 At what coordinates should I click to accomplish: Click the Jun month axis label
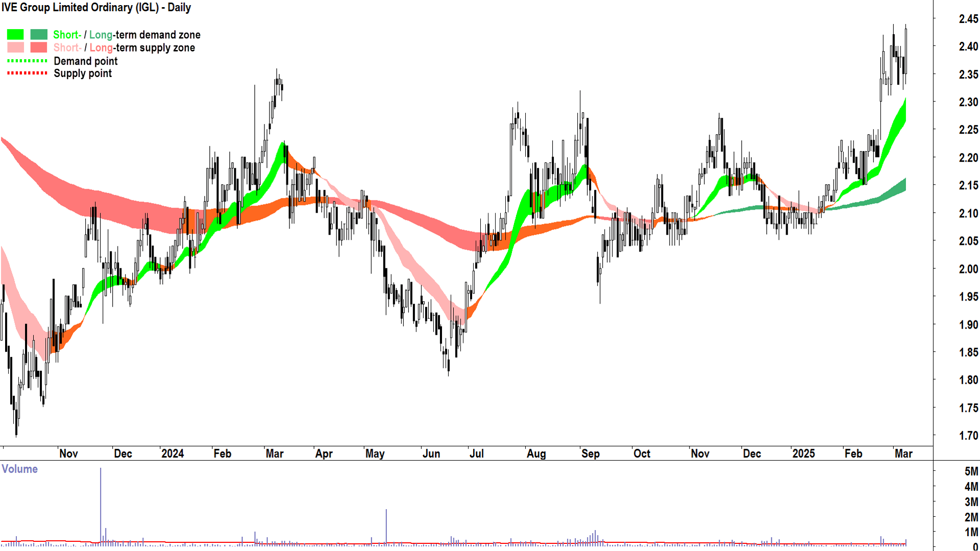431,454
